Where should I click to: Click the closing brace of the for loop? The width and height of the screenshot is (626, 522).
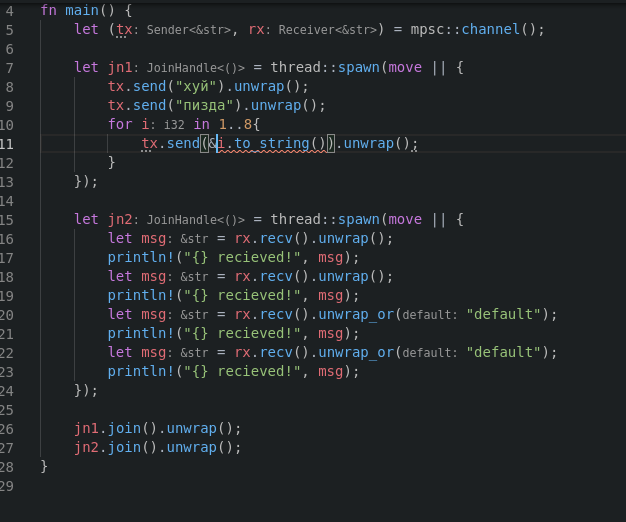click(112, 162)
